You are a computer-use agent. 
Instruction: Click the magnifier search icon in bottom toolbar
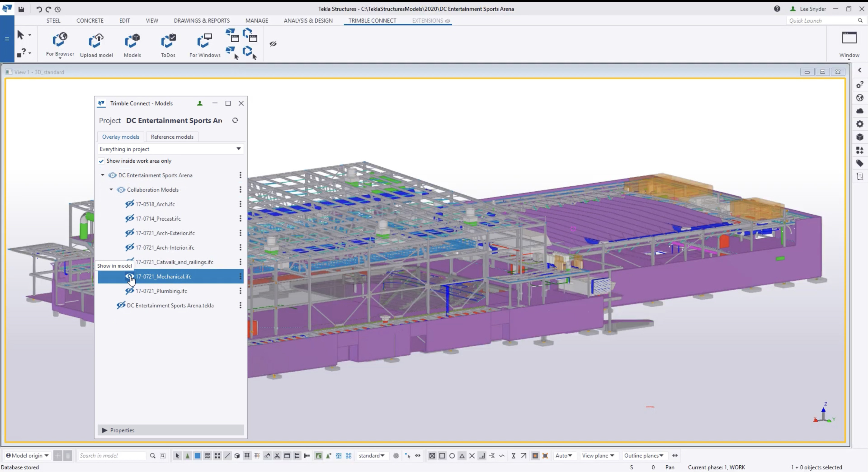tap(153, 455)
